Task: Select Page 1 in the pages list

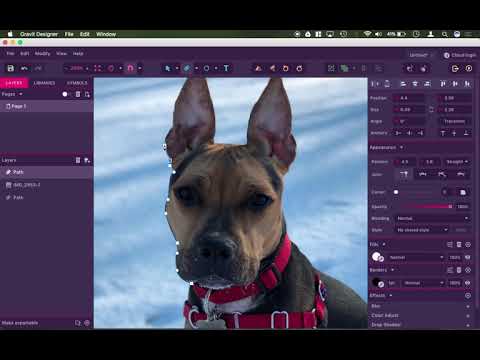Action: (46, 106)
